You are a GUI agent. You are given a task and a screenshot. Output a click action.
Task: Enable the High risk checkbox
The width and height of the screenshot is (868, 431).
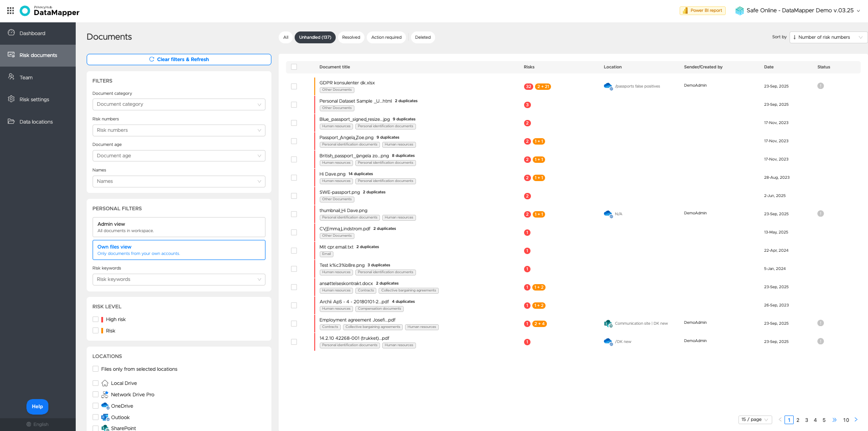pos(95,319)
